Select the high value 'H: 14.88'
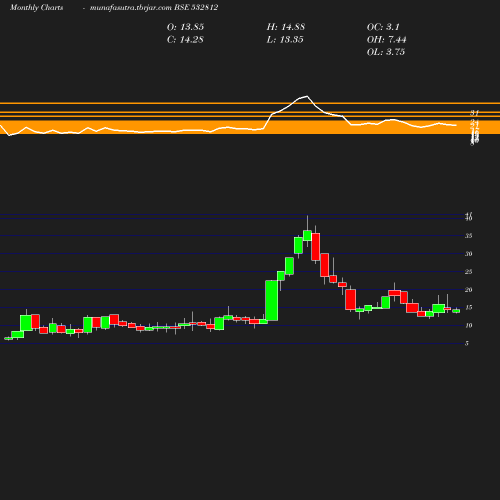 pos(286,27)
